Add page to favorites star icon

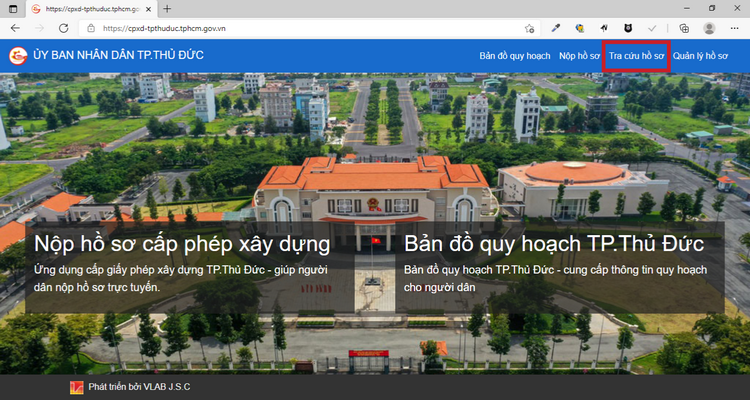[529, 28]
